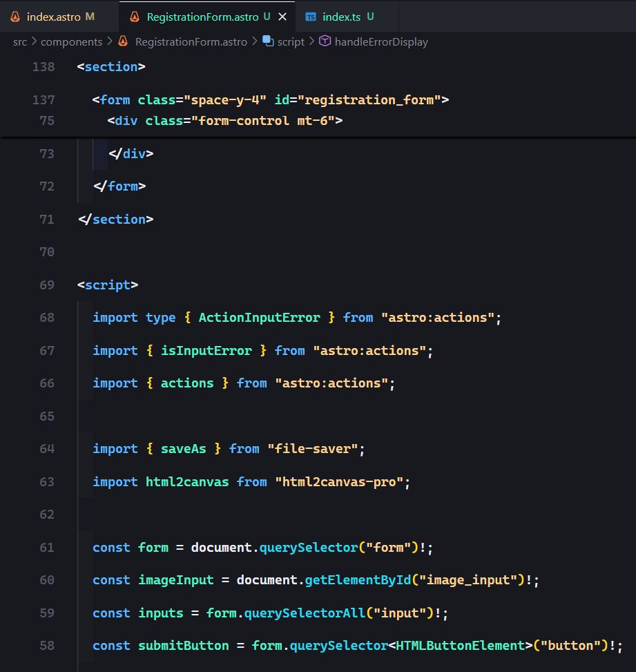Viewport: 636px width, 672px height.
Task: Click line number 73 in gutter
Action: [x=47, y=153]
